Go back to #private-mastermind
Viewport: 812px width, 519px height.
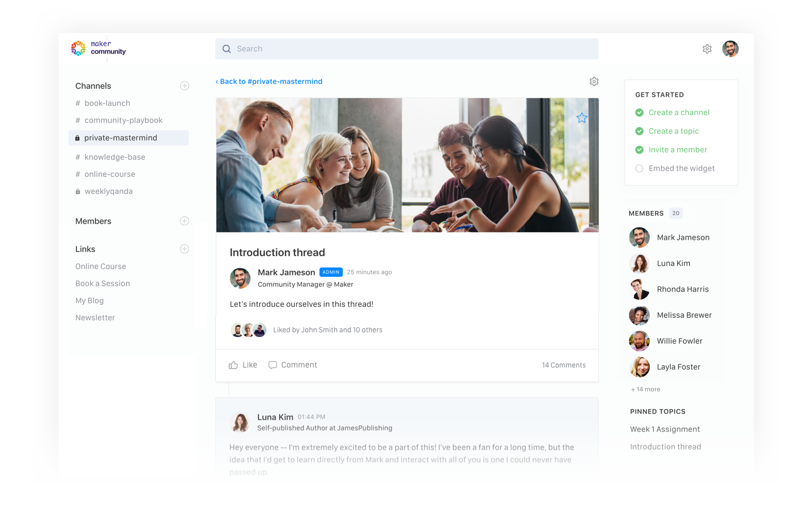(x=269, y=81)
